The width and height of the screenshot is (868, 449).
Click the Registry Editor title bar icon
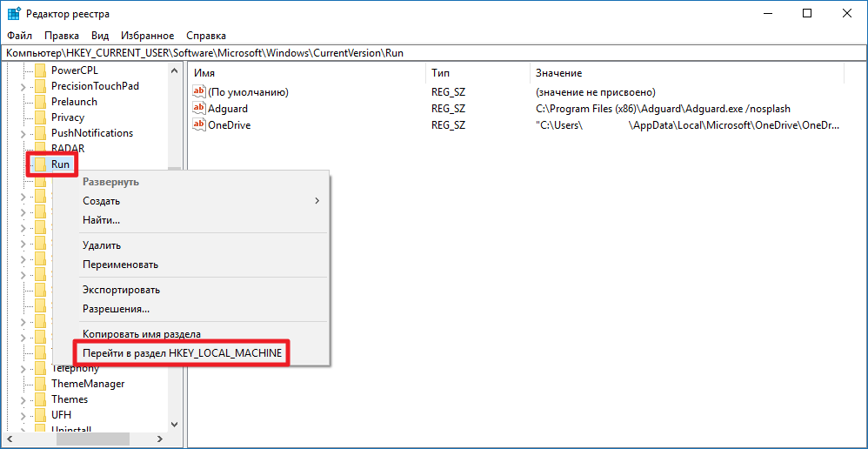tap(15, 14)
